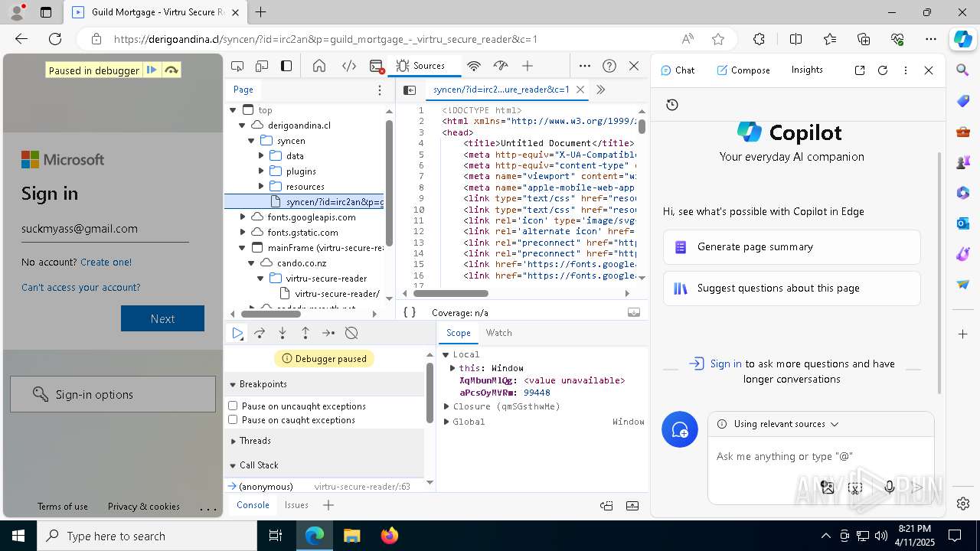
Task: Refresh the Copilot sidebar
Action: (x=883, y=70)
